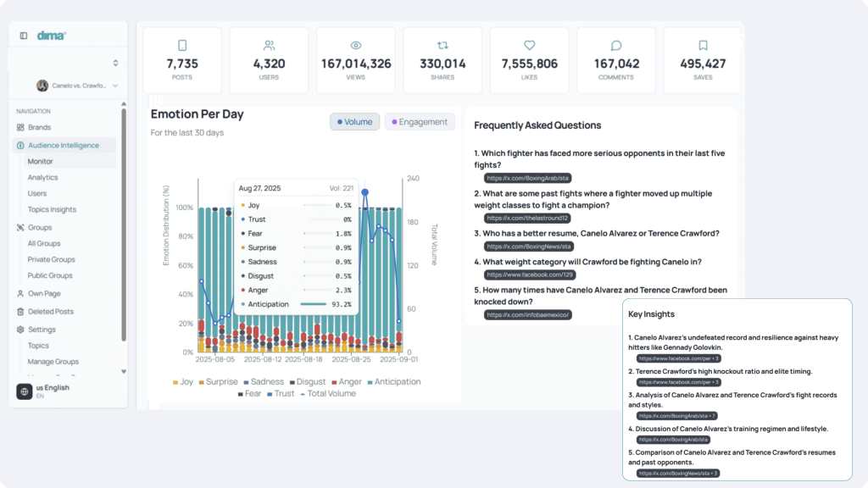
Task: Collapse the sidebar using the panel icon
Action: click(23, 36)
